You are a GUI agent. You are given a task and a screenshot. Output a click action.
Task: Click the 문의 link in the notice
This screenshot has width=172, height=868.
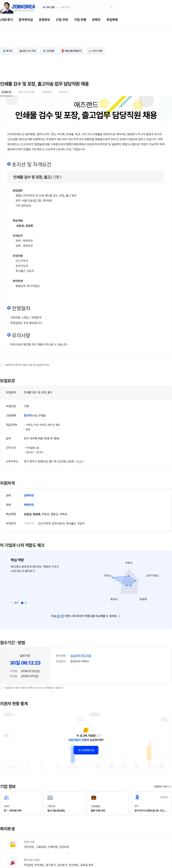click(x=39, y=365)
